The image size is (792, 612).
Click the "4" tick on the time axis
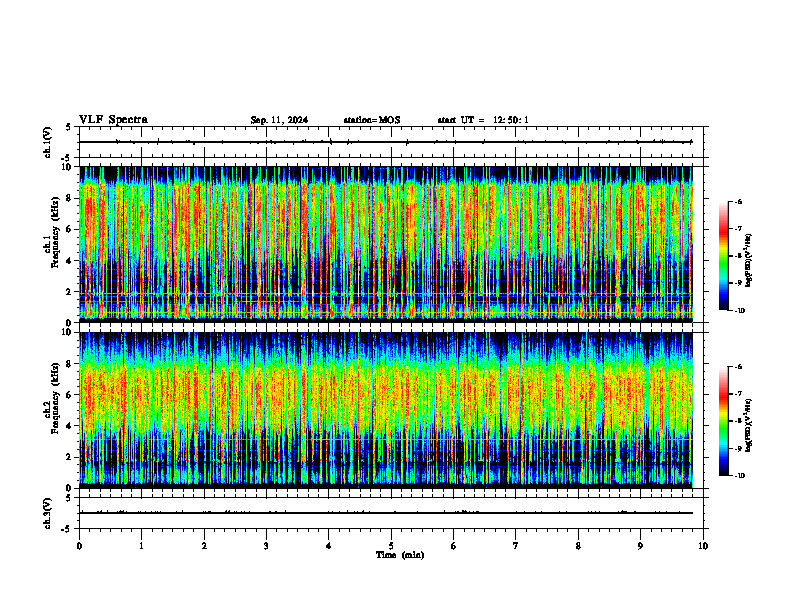click(x=329, y=546)
